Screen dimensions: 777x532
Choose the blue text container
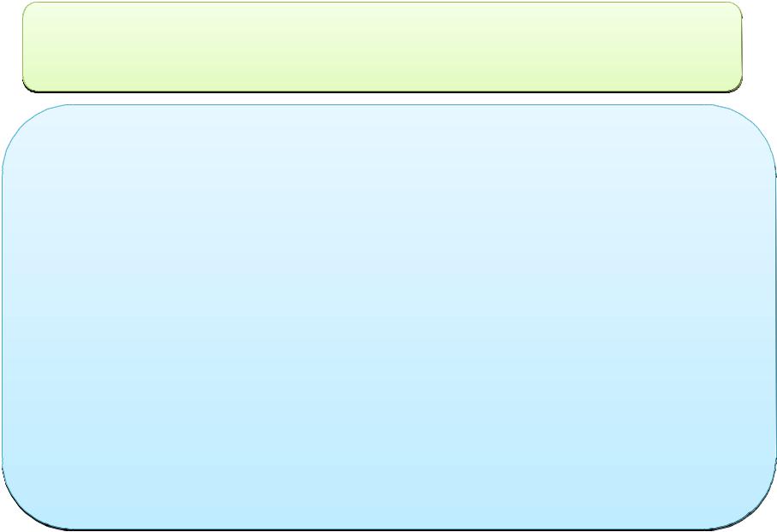[x=388, y=317]
